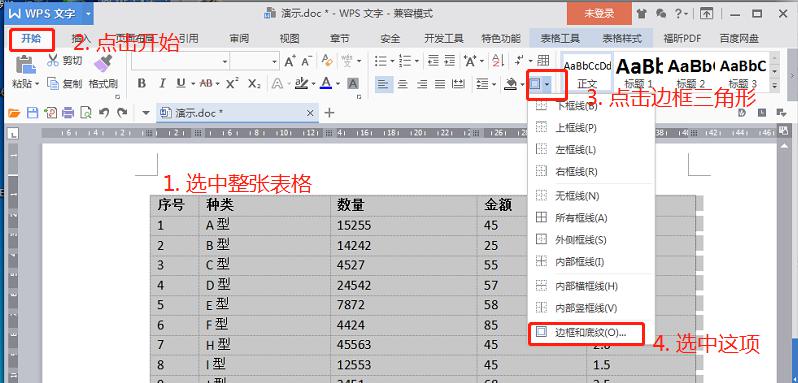Click the increase indent icon
The height and width of the screenshot is (383, 798).
click(x=449, y=61)
